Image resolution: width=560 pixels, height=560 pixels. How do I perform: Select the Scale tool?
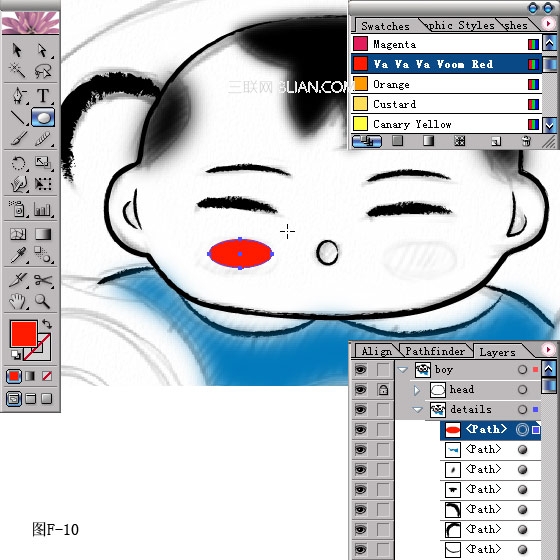point(43,163)
